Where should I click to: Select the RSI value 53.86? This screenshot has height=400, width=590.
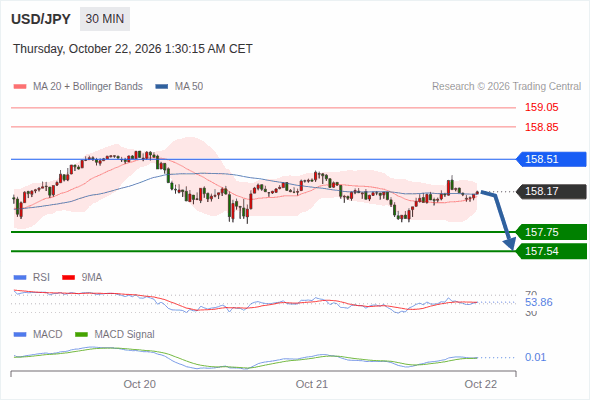click(x=538, y=302)
